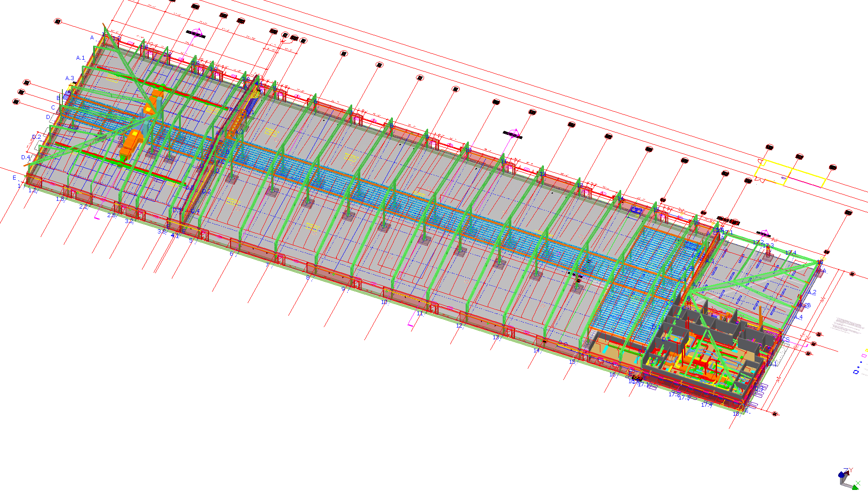Select grid label A.2 on right wing edge

pos(812,292)
